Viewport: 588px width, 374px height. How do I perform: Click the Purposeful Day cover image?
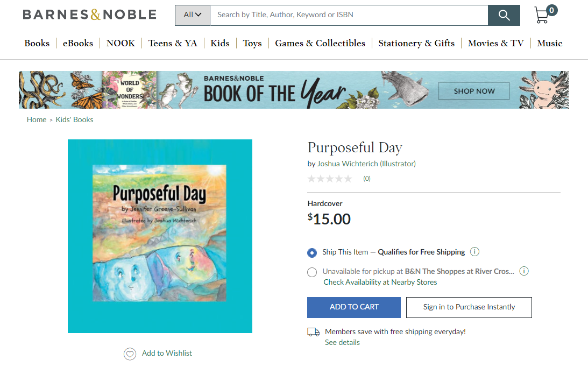tap(160, 236)
